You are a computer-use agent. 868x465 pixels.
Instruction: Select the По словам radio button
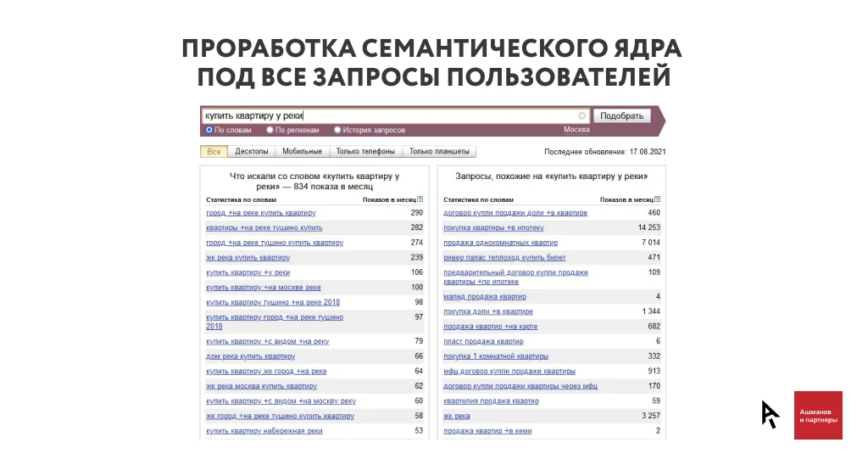point(209,130)
